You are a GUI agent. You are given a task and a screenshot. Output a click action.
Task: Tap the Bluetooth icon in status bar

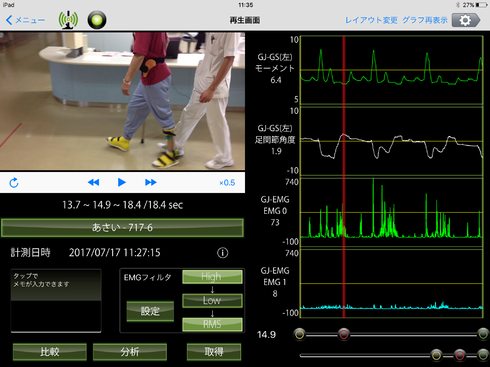click(459, 5)
